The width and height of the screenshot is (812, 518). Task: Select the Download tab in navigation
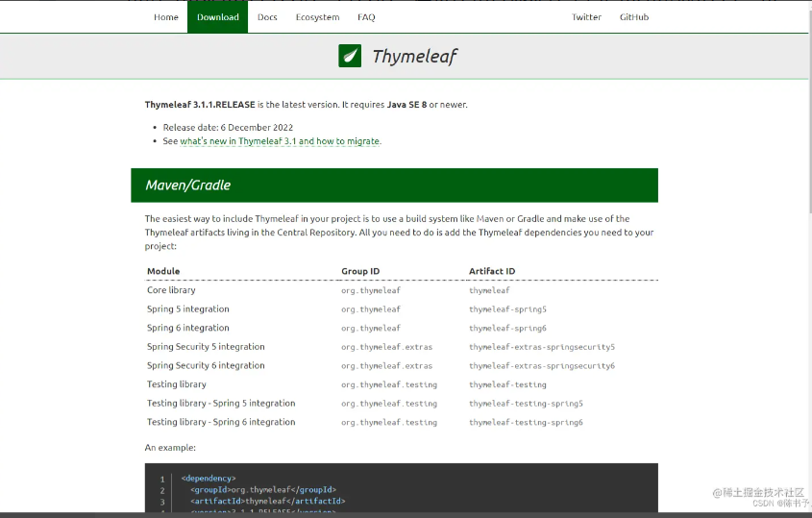(x=217, y=17)
